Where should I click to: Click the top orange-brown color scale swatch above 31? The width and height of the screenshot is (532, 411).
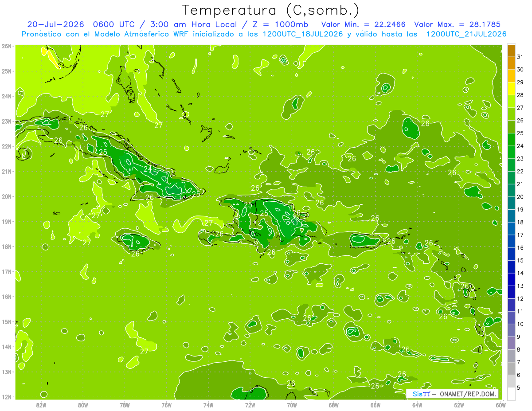[x=512, y=51]
